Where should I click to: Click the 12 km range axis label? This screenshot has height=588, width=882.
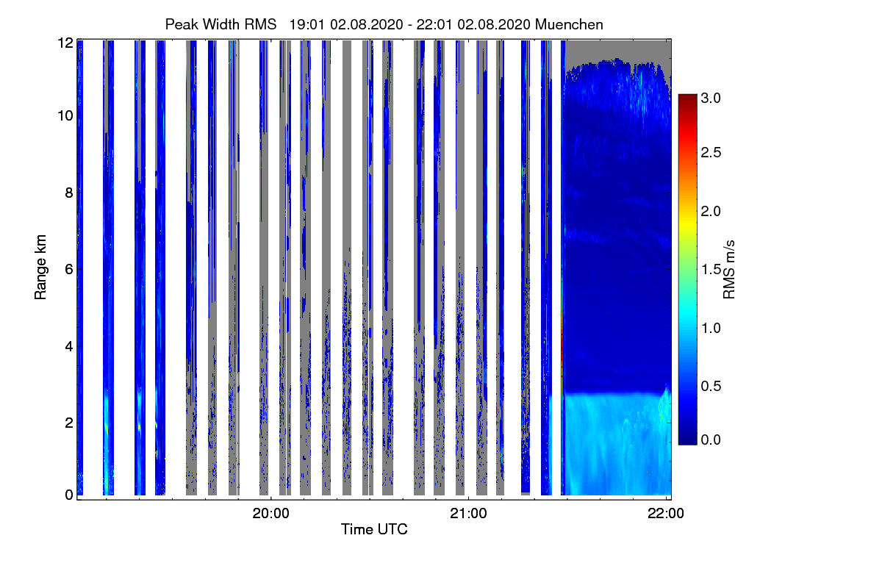(64, 43)
